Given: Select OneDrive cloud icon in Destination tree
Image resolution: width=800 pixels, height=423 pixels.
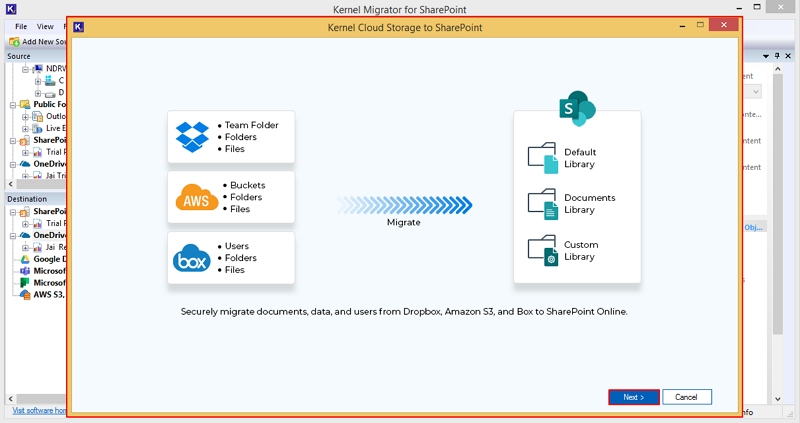Looking at the screenshot, I should (25, 235).
